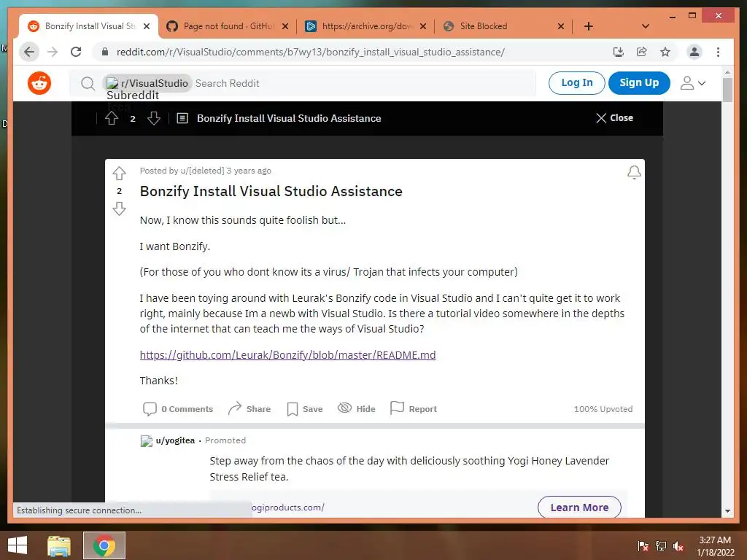The height and width of the screenshot is (560, 747).
Task: Hide the post with the Hide button
Action: pos(356,409)
